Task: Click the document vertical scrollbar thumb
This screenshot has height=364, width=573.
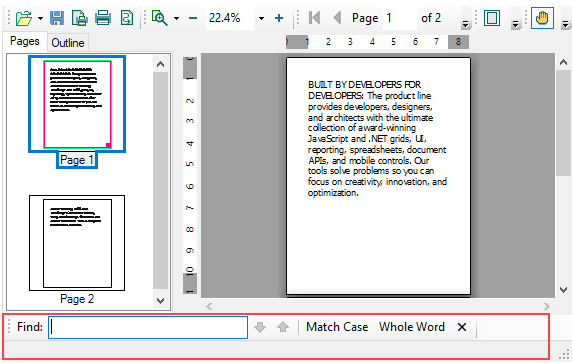Action: point(563,123)
